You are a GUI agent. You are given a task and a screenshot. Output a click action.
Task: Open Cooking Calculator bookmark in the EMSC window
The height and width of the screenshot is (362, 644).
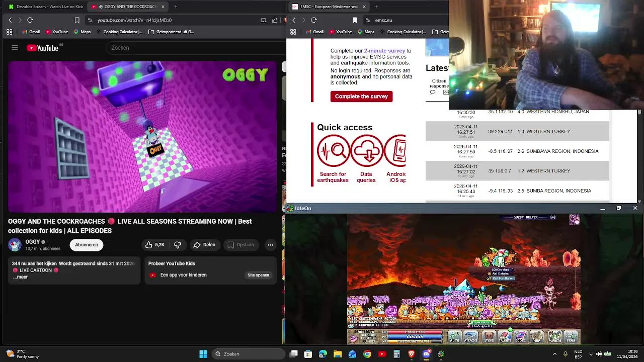point(403,32)
